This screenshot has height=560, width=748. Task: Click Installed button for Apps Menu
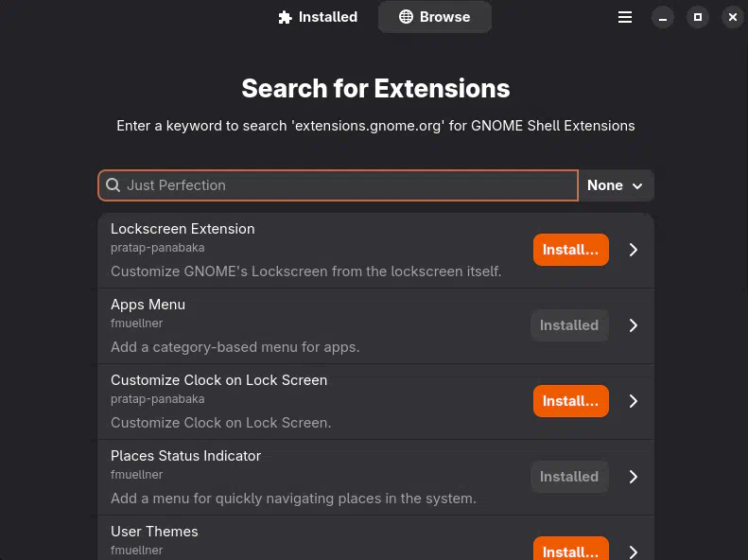point(569,325)
